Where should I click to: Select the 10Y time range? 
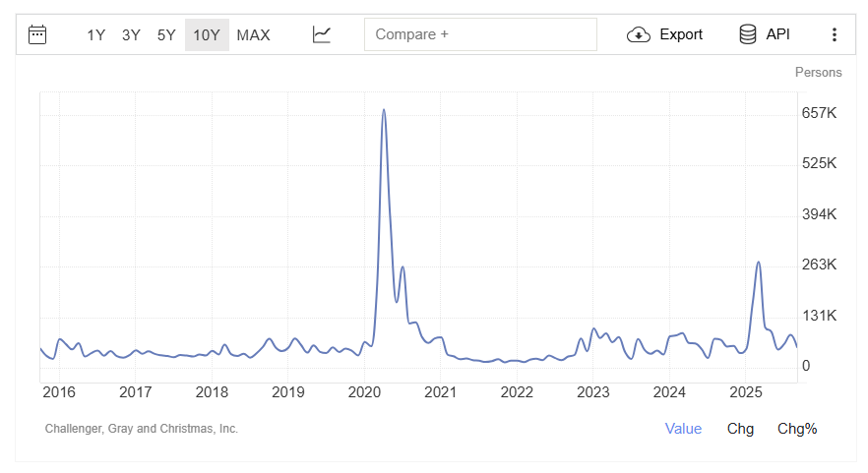coord(207,34)
